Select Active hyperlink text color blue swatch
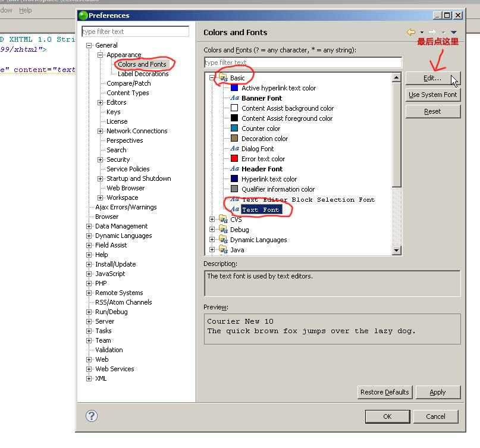Image resolution: width=480 pixels, height=448 pixels. pos(234,88)
